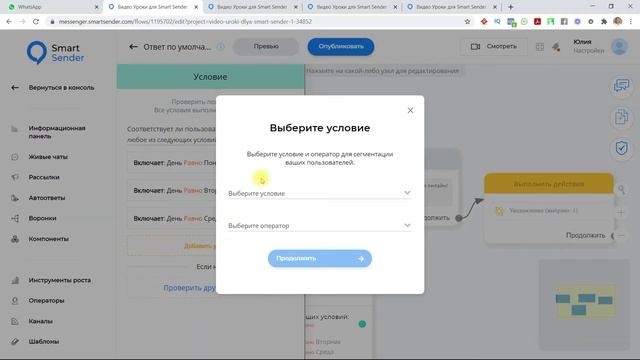Click the 'Превью' button
This screenshot has height=360, width=640.
click(x=266, y=47)
